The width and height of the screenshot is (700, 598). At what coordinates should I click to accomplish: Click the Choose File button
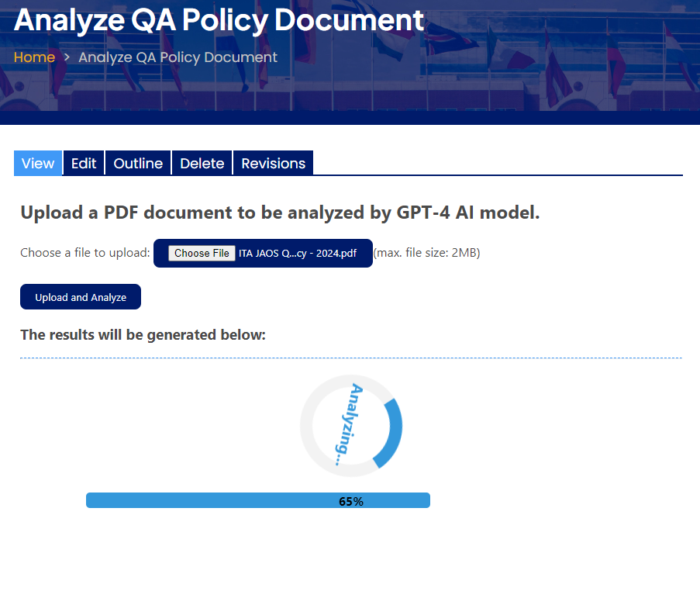202,253
